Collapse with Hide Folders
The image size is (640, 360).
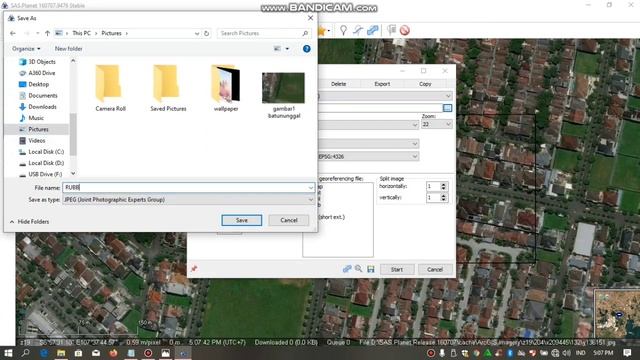pyautogui.click(x=29, y=222)
